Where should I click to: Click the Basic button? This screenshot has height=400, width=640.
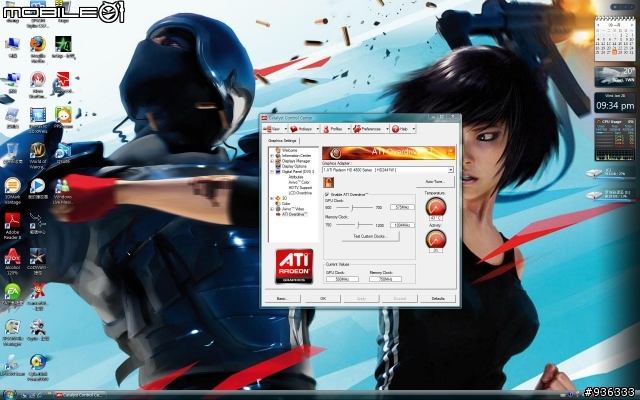click(282, 299)
